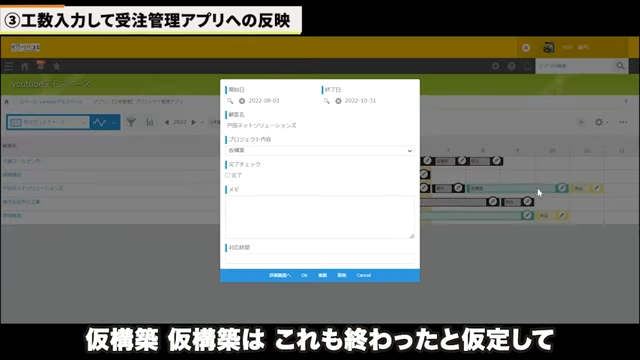Click the month 10 column header
Viewport: 640px width, 360px height.
tap(552, 151)
